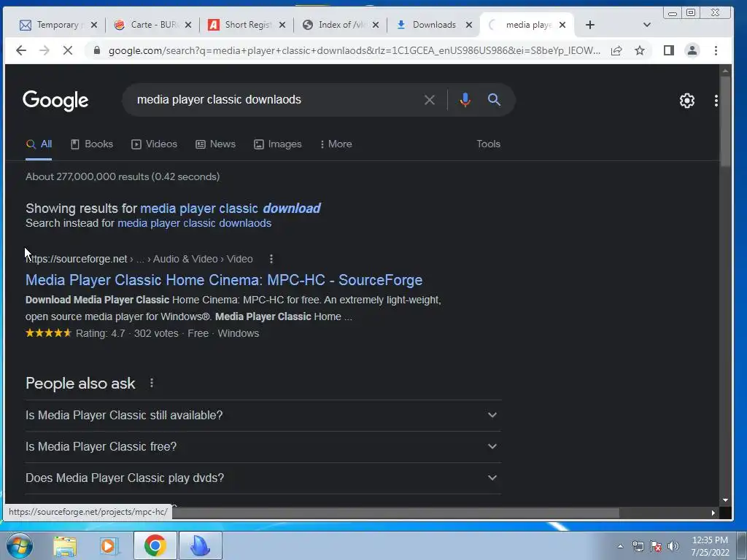Screen dimensions: 747x560
Task: Open a new browser tab
Action: [589, 25]
